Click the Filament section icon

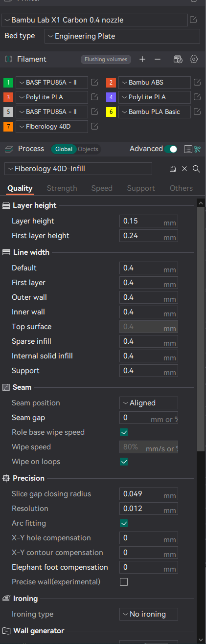pos(8,59)
